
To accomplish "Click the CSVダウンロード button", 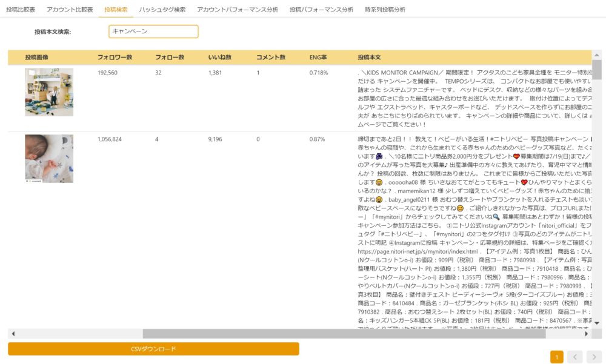I will tap(153, 348).
